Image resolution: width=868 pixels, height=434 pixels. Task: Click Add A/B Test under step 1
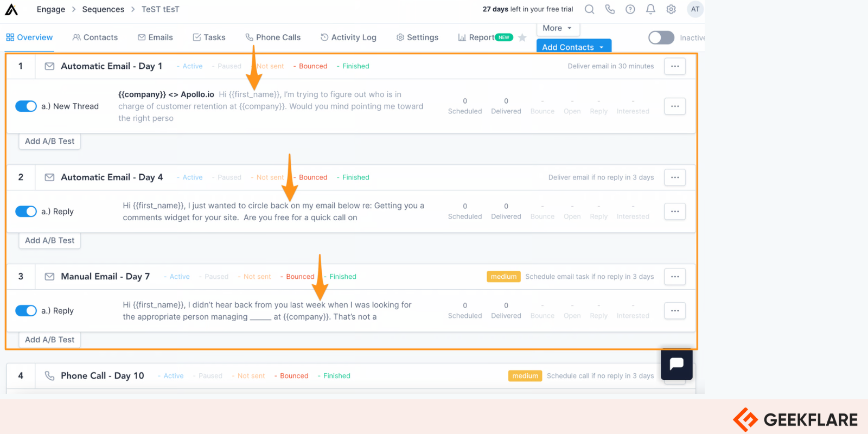click(x=50, y=141)
